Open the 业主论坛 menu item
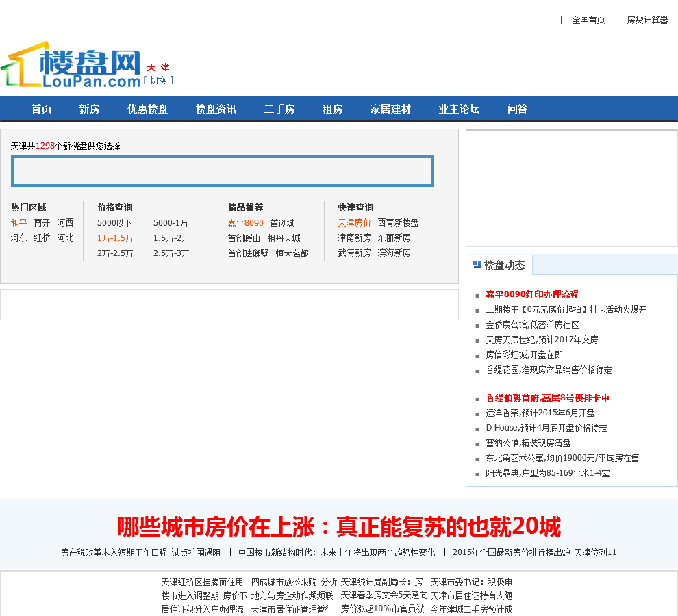678x616 pixels. [459, 109]
